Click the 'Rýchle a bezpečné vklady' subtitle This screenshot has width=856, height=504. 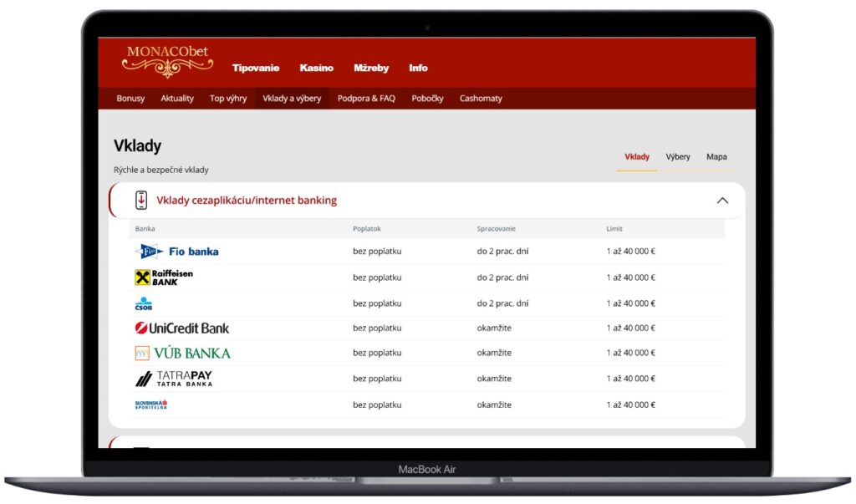161,170
